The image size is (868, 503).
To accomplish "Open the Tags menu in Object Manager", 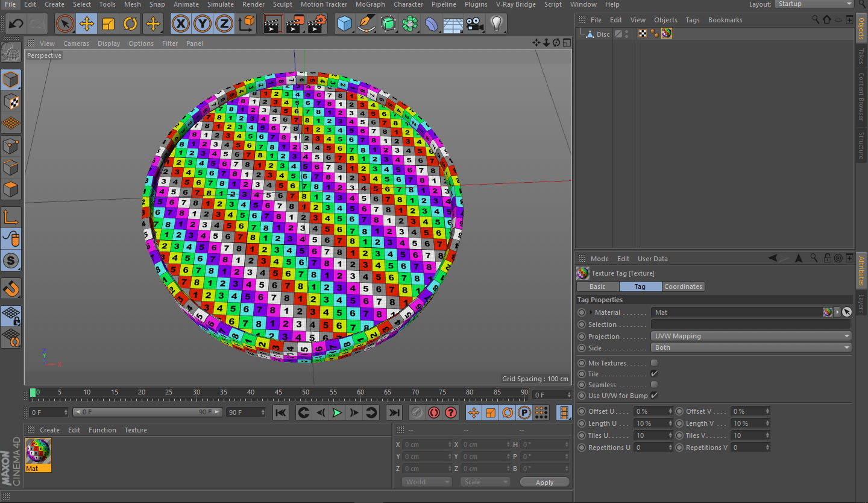I will 693,20.
